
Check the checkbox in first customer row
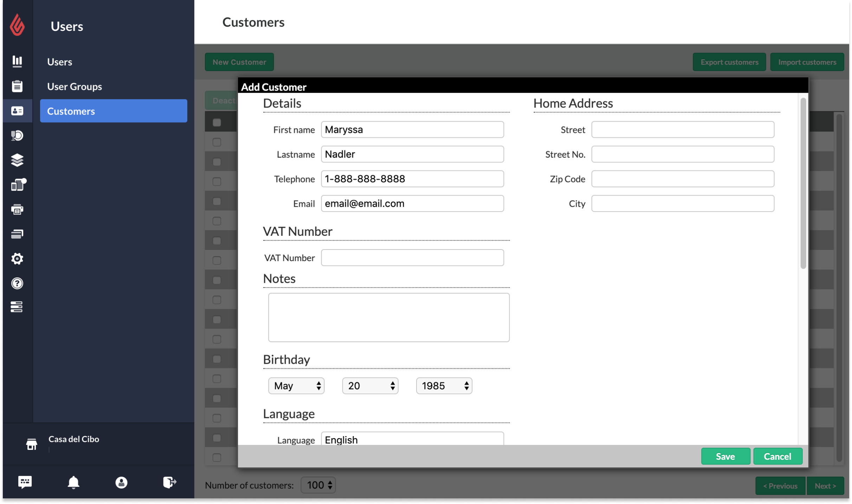click(x=217, y=142)
